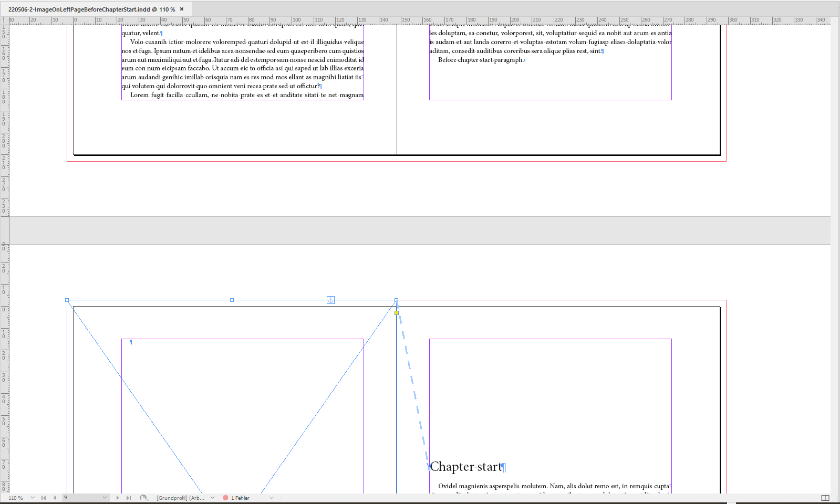Viewport: 840px width, 504px height.
Task: Click the red preflight error indicator dot
Action: pyautogui.click(x=225, y=498)
